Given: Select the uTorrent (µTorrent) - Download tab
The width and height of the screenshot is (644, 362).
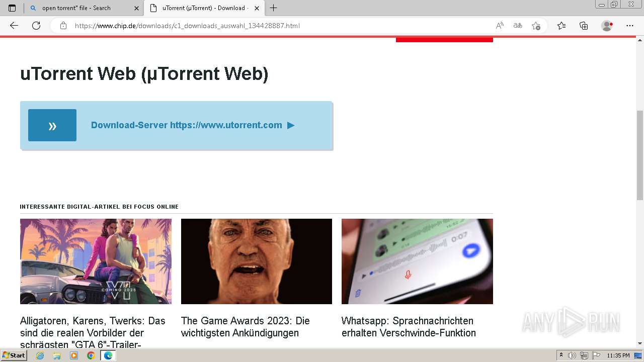Looking at the screenshot, I should tap(204, 8).
